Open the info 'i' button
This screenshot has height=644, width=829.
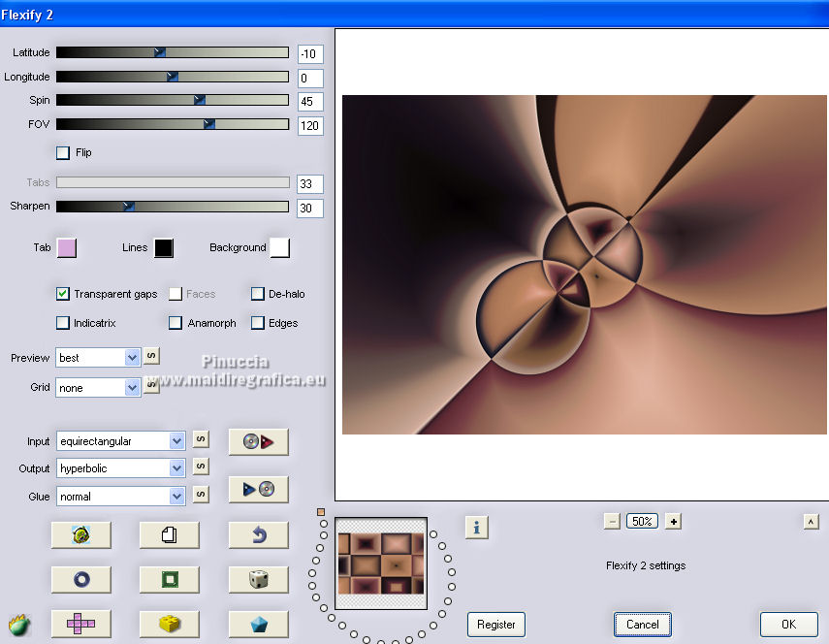[476, 528]
